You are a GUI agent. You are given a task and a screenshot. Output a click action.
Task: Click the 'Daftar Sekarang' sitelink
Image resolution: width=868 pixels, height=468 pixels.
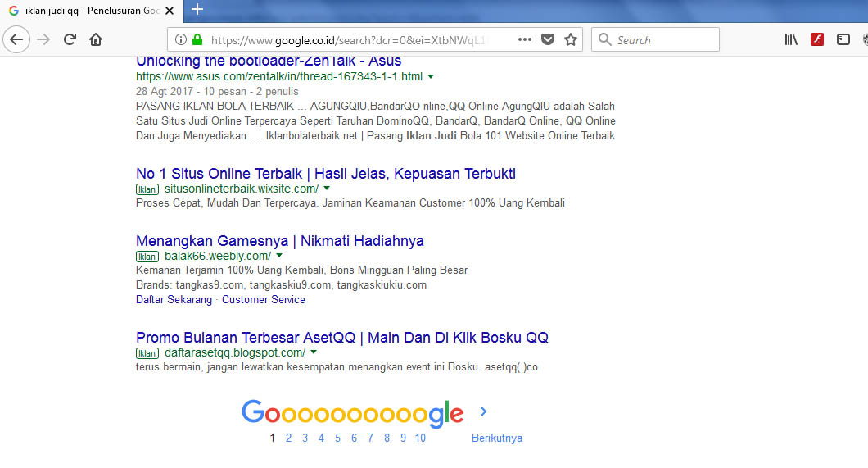point(174,300)
